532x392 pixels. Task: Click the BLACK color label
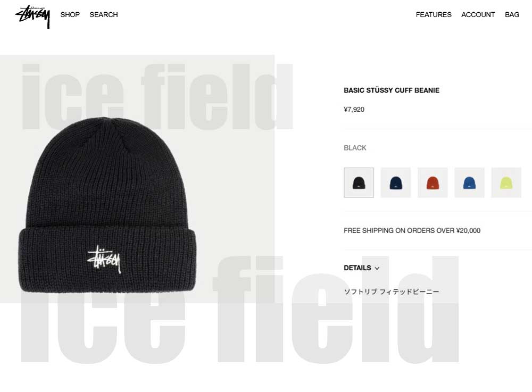(355, 148)
